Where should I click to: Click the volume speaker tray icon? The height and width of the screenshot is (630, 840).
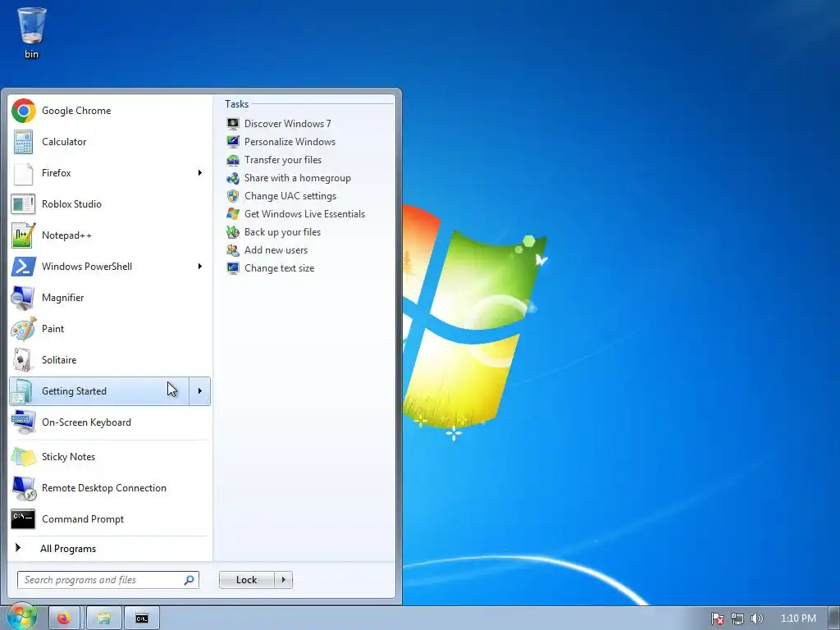click(756, 619)
